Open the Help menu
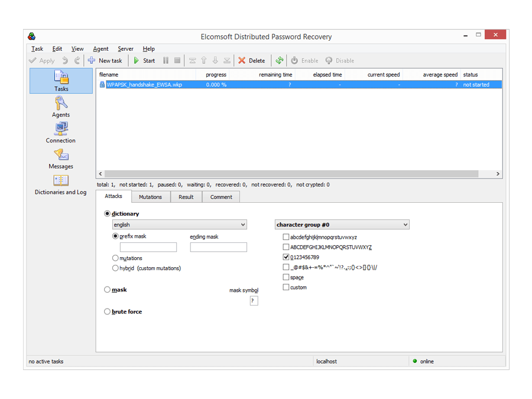The image size is (532, 399). [x=148, y=49]
